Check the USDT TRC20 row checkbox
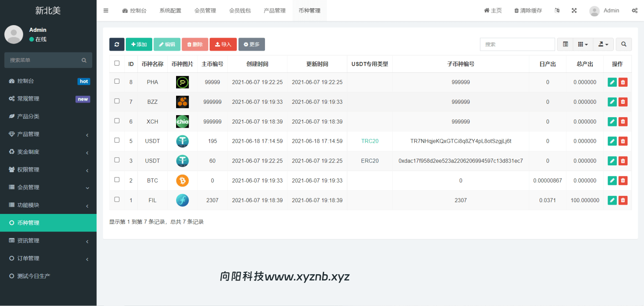Screen dimensions: 644x306 tap(117, 141)
